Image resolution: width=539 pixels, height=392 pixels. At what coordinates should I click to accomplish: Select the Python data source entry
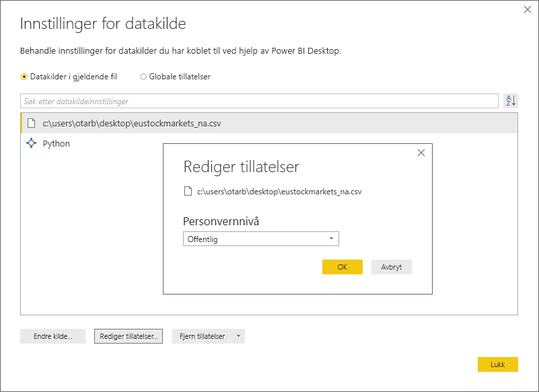click(57, 143)
